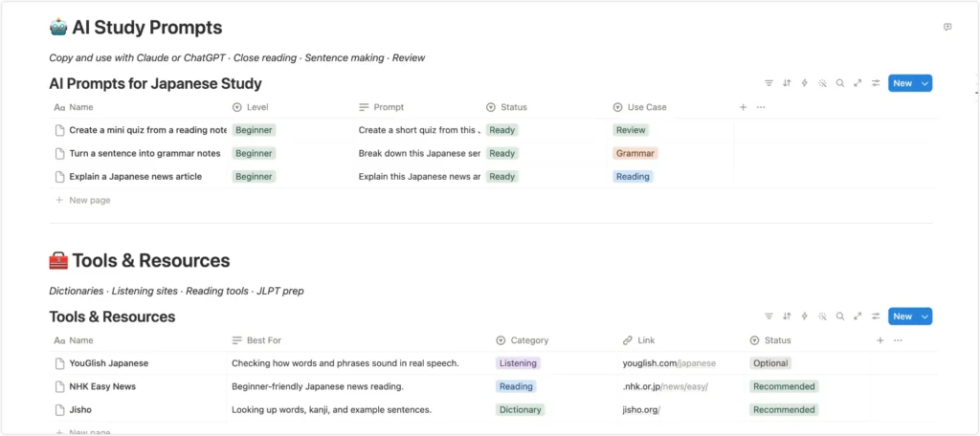Viewport: 980px width, 436px height.
Task: Open NHK Easy News page title
Action: (x=102, y=386)
